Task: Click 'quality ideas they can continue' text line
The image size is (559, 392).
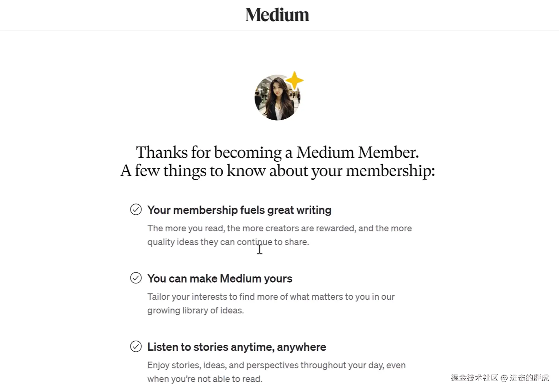Action: 228,242
